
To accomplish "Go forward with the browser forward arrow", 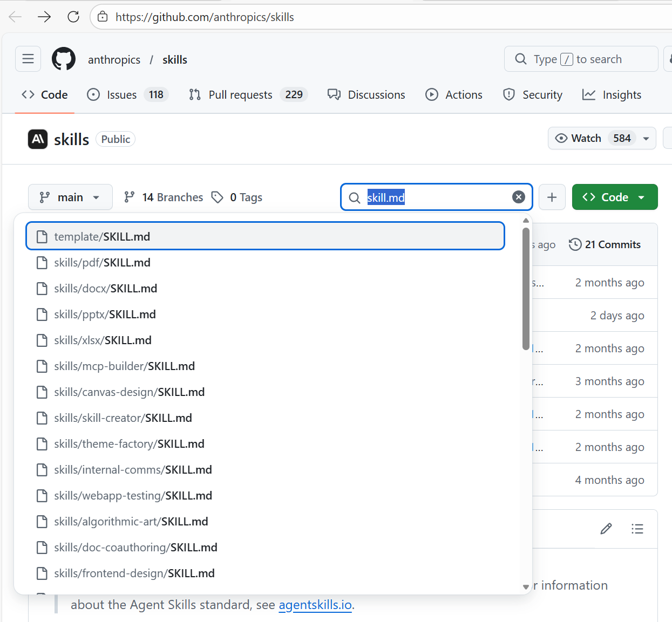I will point(44,17).
